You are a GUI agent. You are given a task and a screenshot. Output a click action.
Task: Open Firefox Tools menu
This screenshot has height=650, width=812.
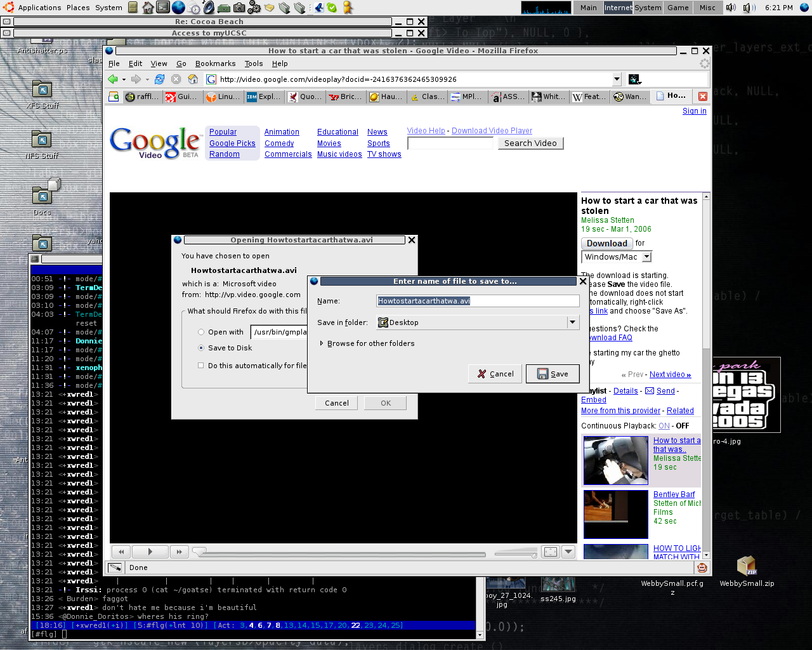pyautogui.click(x=254, y=63)
